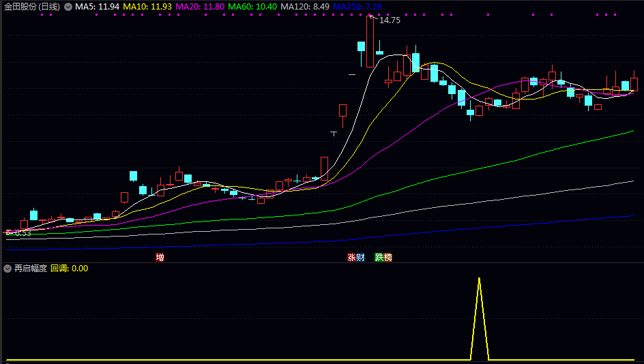Select the magenta MA20 label
This screenshot has width=644, height=364.
pyautogui.click(x=200, y=7)
